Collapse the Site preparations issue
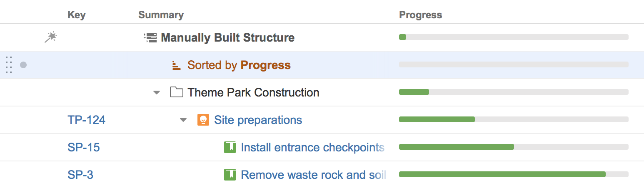Viewport: 644px width, 188px height. pos(183,120)
